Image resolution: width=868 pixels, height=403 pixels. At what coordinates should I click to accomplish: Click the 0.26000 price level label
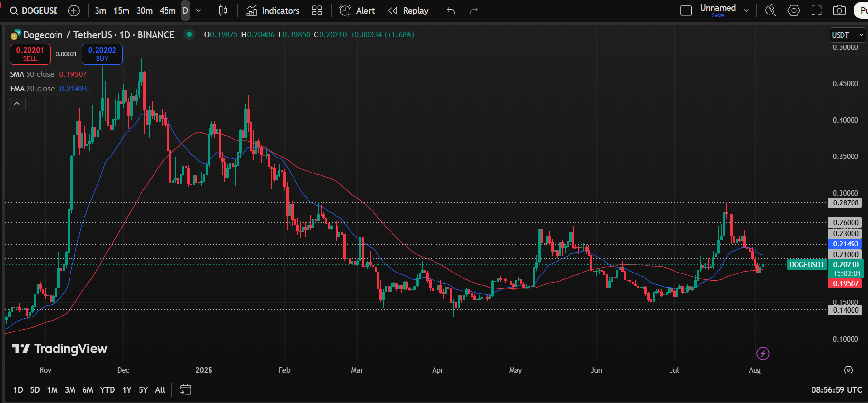pyautogui.click(x=845, y=223)
